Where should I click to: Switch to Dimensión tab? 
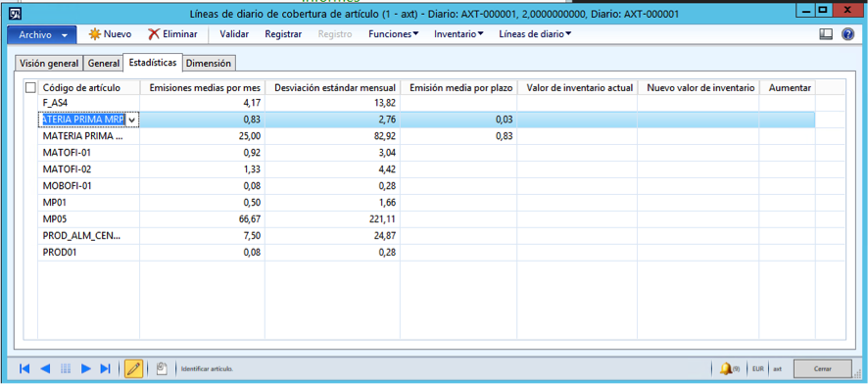(x=209, y=64)
